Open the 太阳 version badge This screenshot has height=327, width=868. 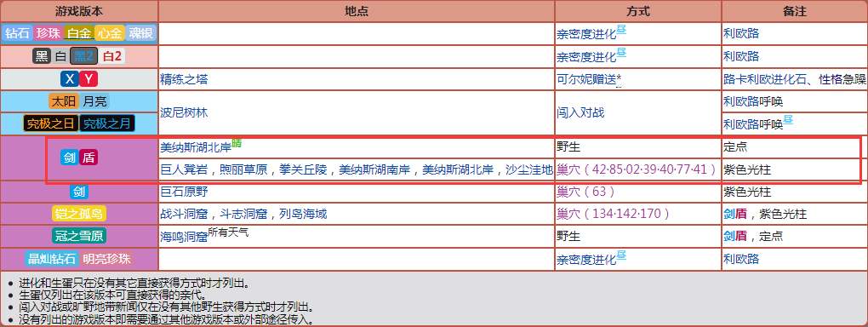(64, 101)
